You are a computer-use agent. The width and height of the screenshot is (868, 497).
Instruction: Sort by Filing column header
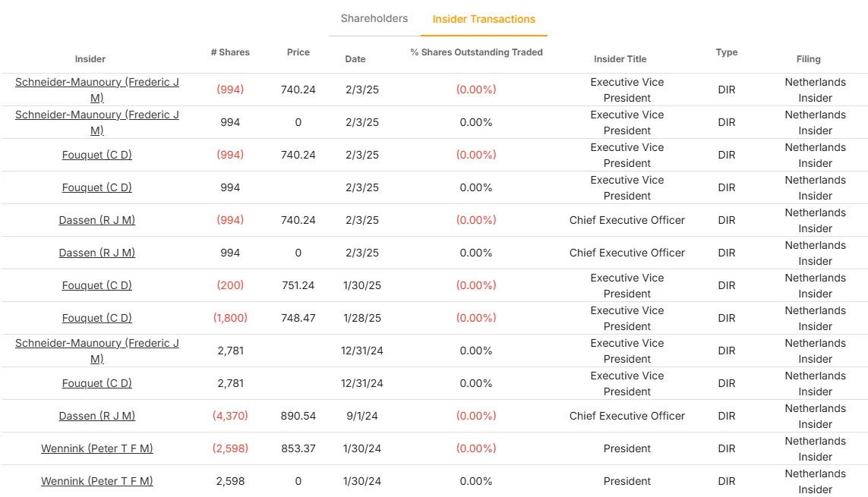(x=808, y=58)
